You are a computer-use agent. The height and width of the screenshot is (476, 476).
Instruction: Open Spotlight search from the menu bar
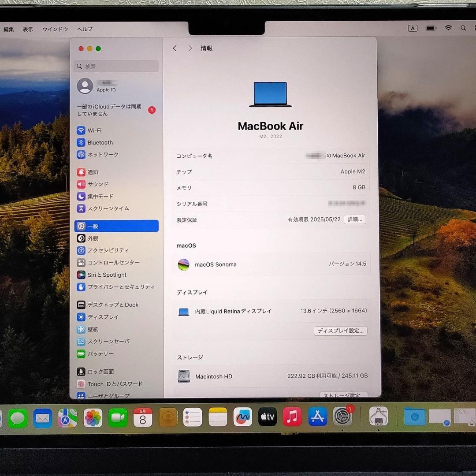pyautogui.click(x=463, y=28)
